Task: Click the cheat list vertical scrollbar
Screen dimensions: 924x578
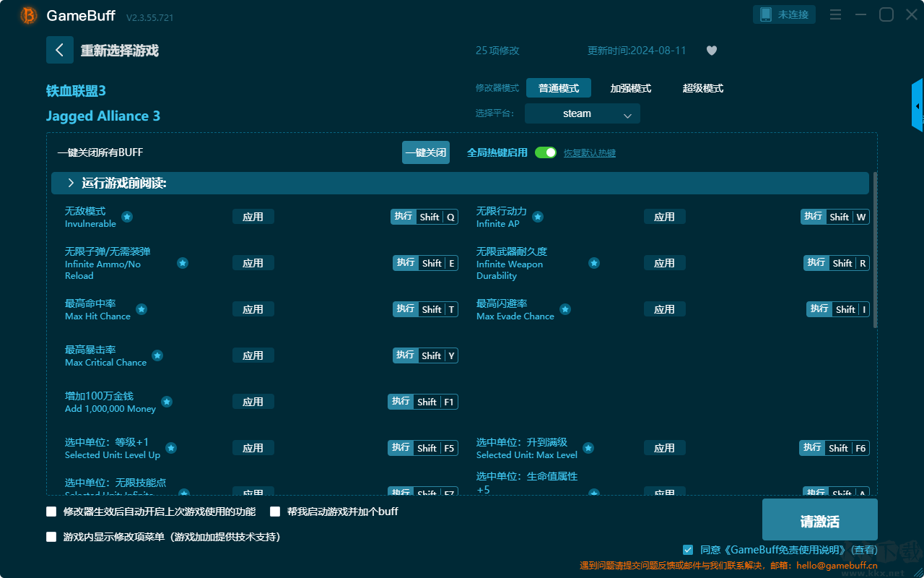Action: (x=876, y=250)
